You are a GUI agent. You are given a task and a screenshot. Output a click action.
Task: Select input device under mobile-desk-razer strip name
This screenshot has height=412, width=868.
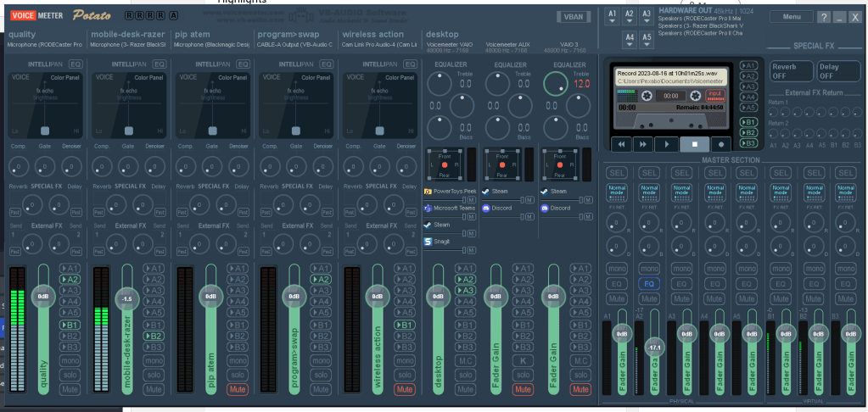coord(128,44)
